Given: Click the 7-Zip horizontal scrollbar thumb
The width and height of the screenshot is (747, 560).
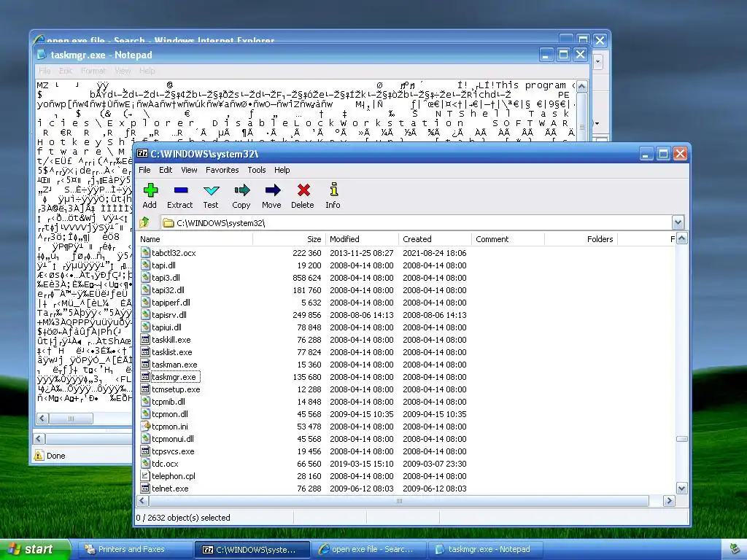Looking at the screenshot, I should [399, 500].
